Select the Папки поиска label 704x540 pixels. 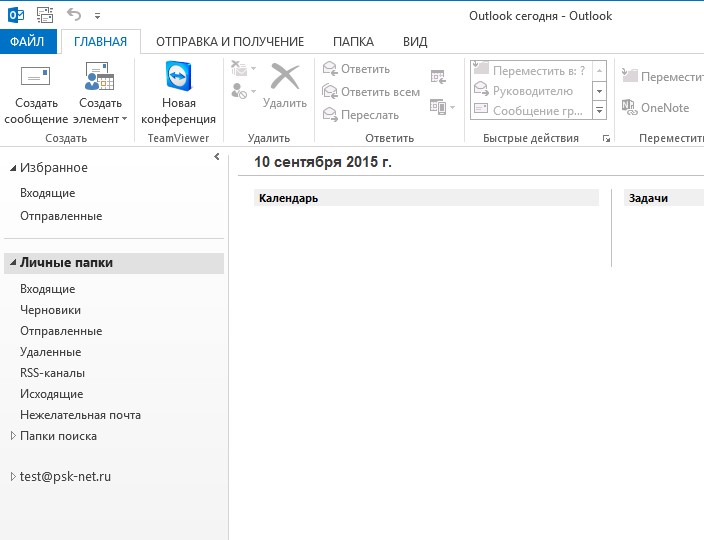58,436
